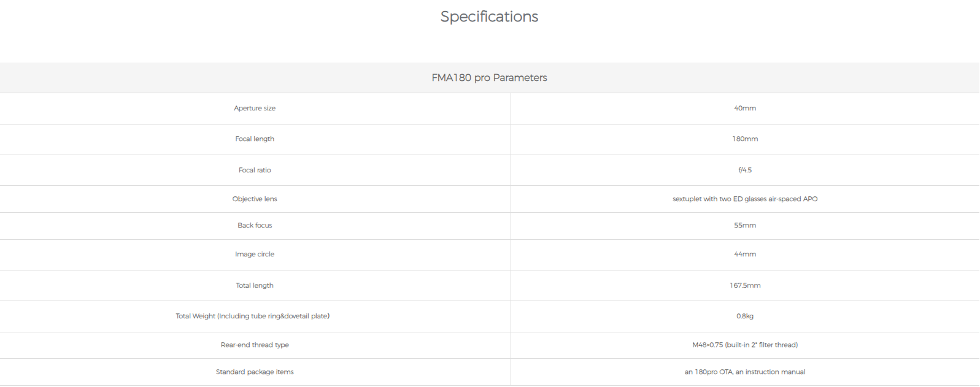Select the Objective lens label
Image resolution: width=980 pixels, height=387 pixels.
(255, 199)
